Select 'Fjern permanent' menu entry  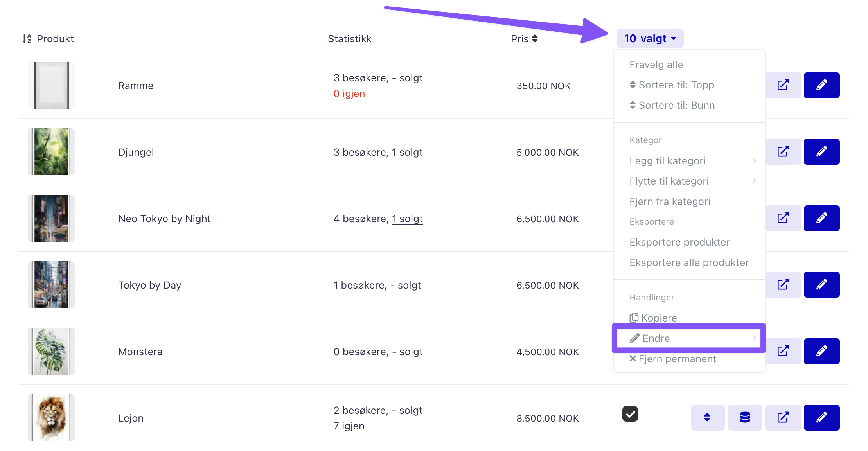(x=673, y=359)
